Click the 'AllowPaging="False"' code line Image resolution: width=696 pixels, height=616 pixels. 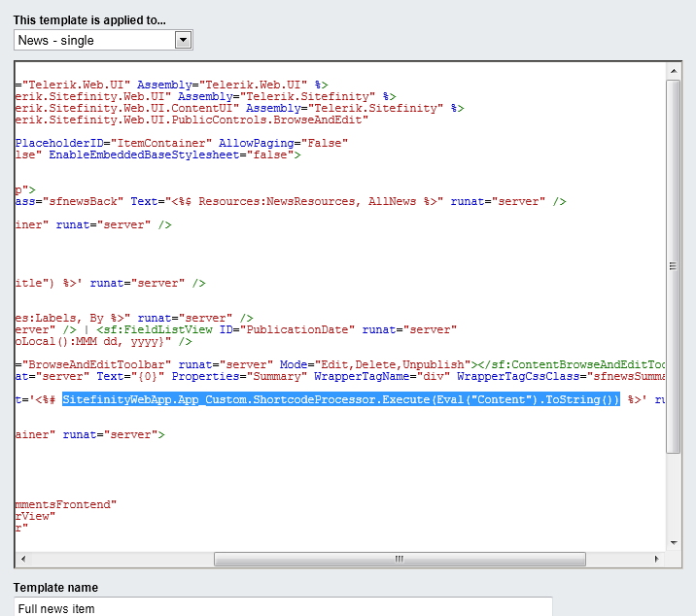point(185,143)
